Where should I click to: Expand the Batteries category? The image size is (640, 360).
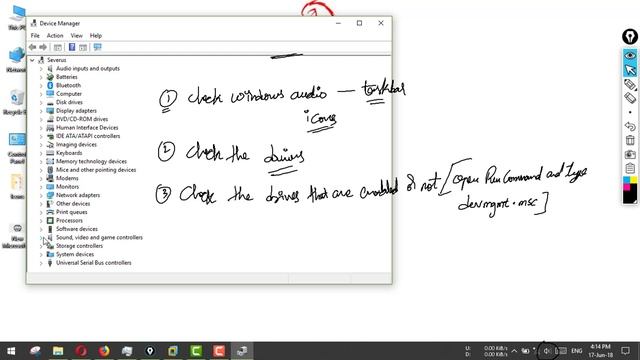pyautogui.click(x=41, y=77)
